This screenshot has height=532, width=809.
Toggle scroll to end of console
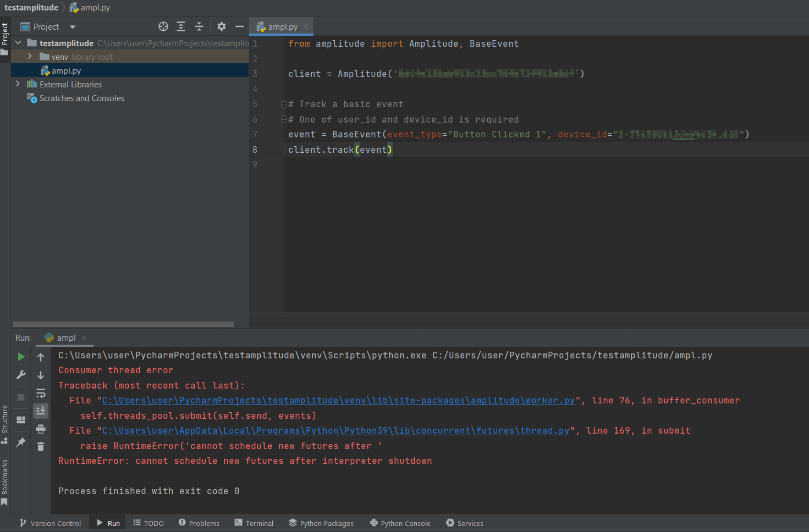[41, 411]
